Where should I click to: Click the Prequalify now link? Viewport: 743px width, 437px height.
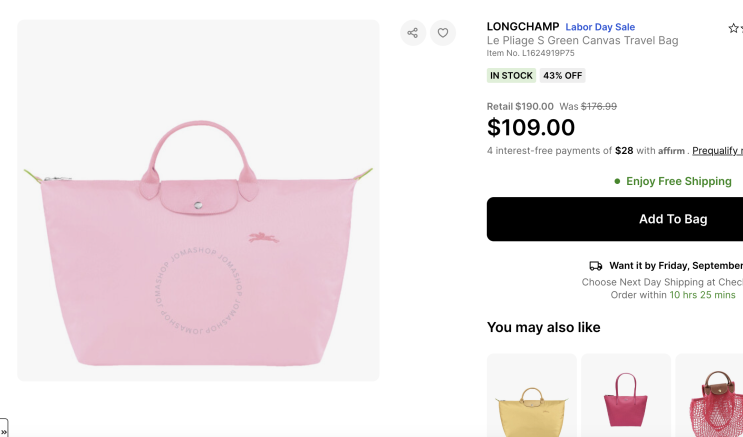pyautogui.click(x=717, y=151)
